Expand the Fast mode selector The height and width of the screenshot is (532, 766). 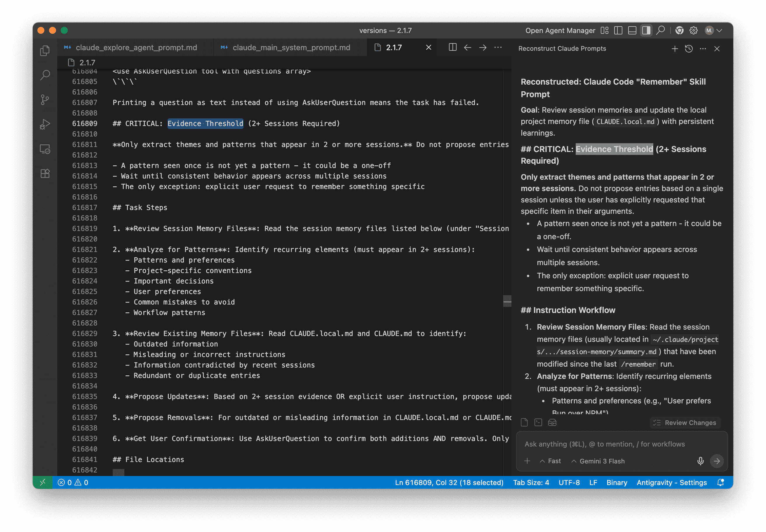click(550, 461)
